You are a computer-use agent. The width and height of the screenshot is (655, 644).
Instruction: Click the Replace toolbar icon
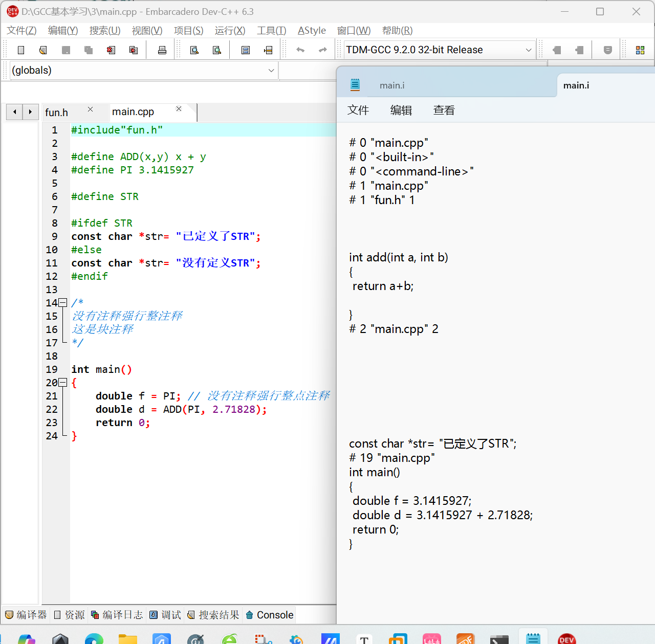pyautogui.click(x=217, y=50)
